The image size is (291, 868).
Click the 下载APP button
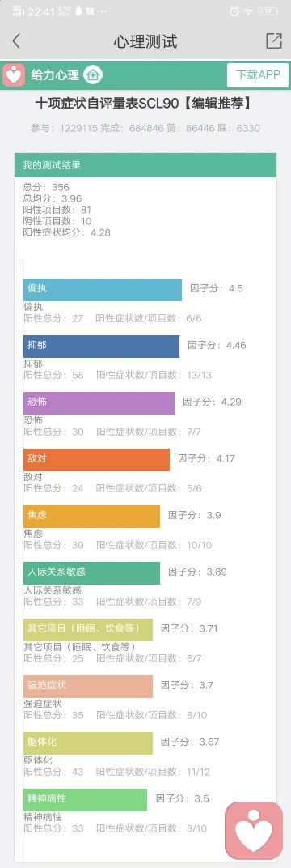pyautogui.click(x=258, y=75)
